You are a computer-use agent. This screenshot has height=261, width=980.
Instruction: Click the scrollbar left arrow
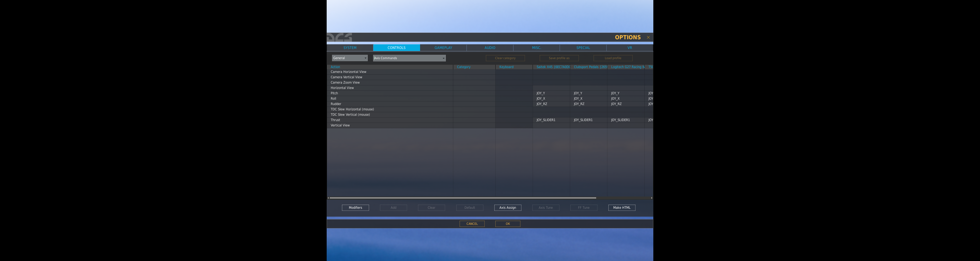tap(328, 198)
